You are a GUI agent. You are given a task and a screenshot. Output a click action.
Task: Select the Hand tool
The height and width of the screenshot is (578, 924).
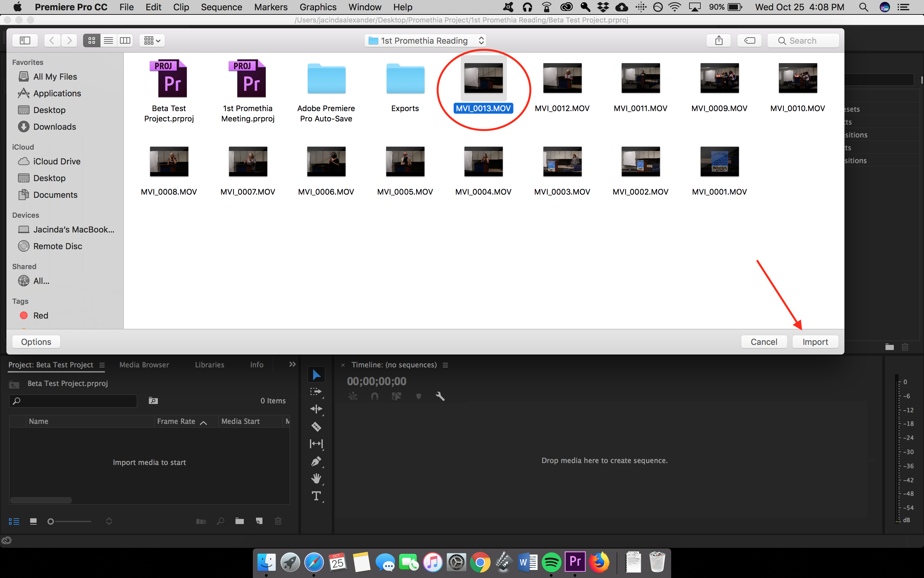click(x=316, y=478)
